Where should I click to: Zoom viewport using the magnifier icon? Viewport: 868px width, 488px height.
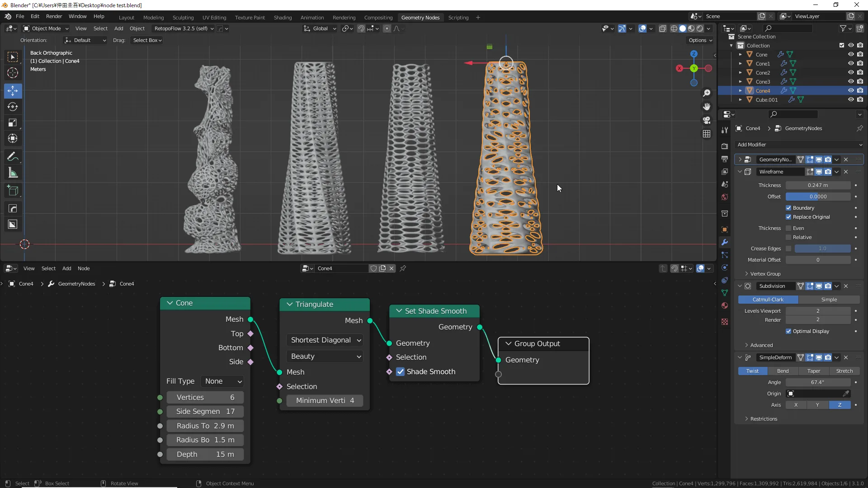pyautogui.click(x=707, y=93)
